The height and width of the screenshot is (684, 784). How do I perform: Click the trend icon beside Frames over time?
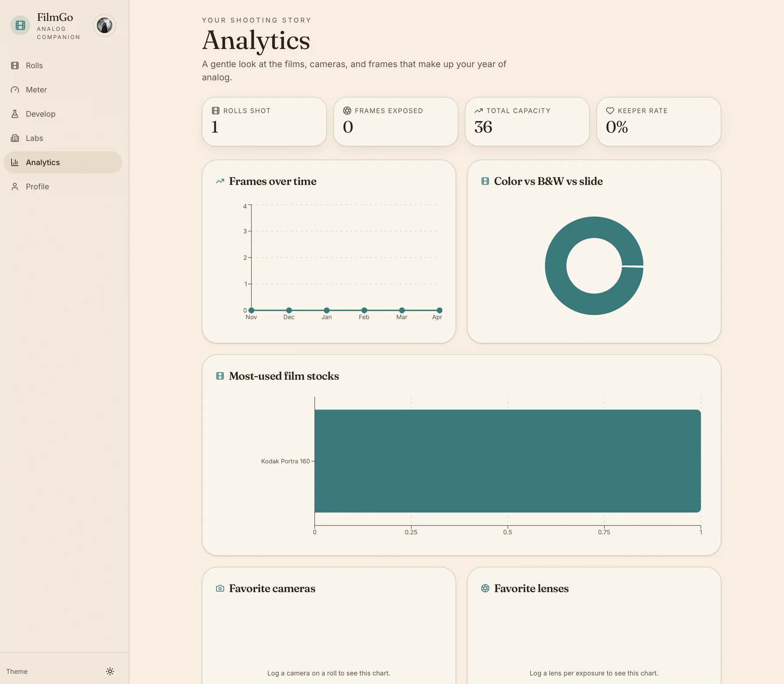220,181
